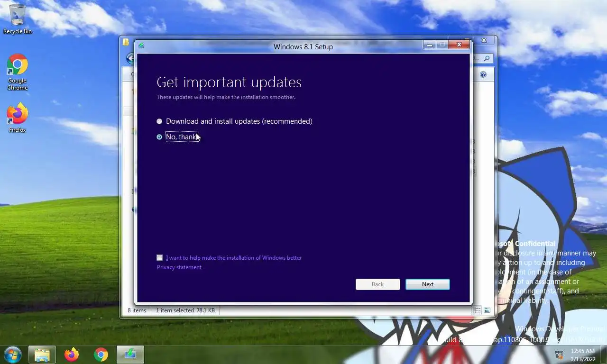The image size is (607, 364).
Task: Minimize the Windows 8.1 Setup window
Action: [x=430, y=45]
